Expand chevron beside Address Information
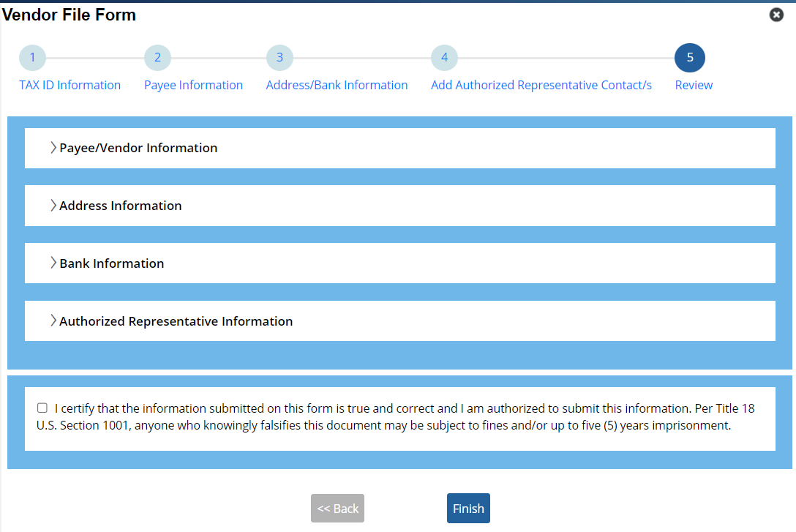 click(53, 206)
